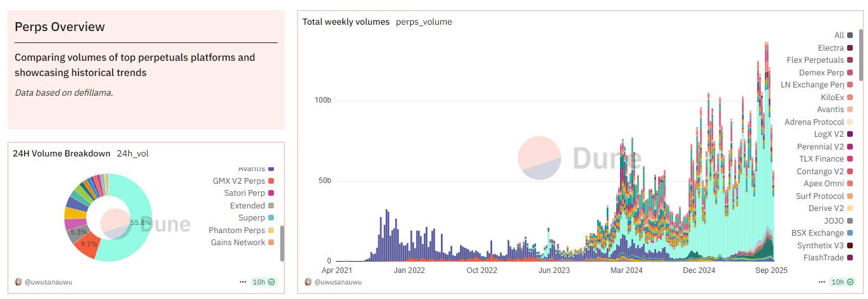The height and width of the screenshot is (299, 868).
Task: Toggle Extended in the donut legend
Action: (x=252, y=206)
